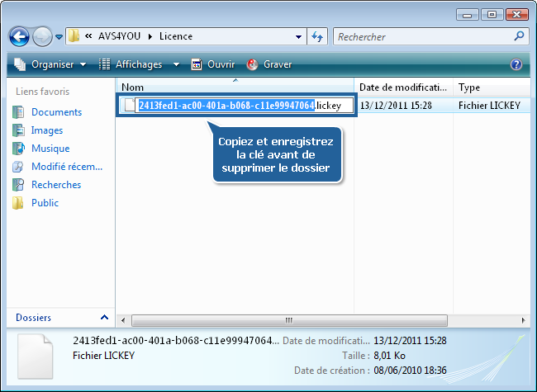Click the details pane modification date 13/12/2011 15:28
Screen dimensions: 537x392
coord(410,341)
